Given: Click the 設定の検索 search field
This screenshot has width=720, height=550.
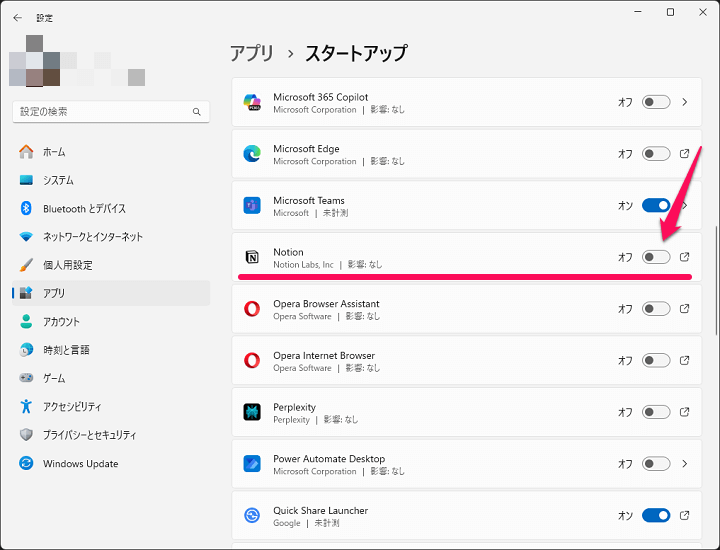Looking at the screenshot, I should tap(111, 112).
